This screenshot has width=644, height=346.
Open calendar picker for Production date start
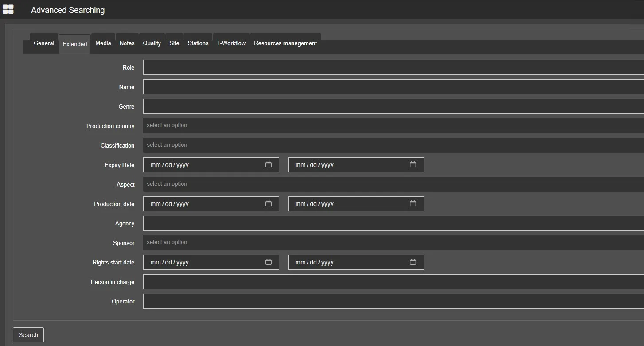(268, 204)
